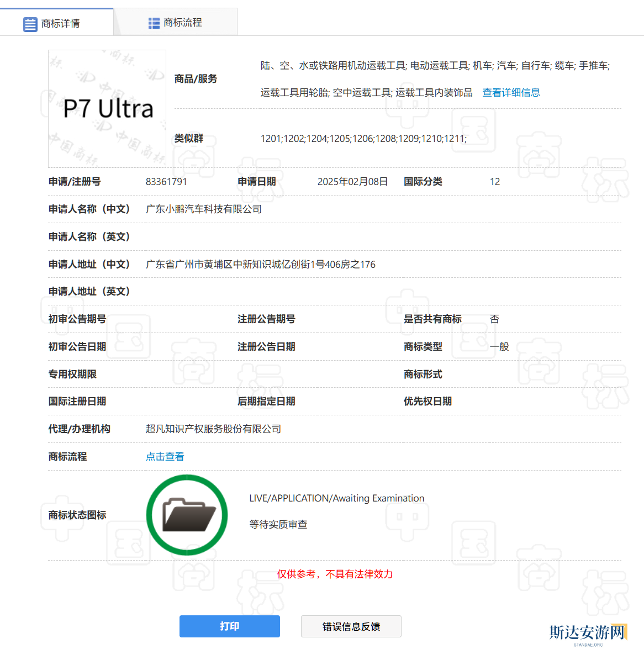Select the application number 83361791
This screenshot has height=649, width=644.
[x=166, y=182]
